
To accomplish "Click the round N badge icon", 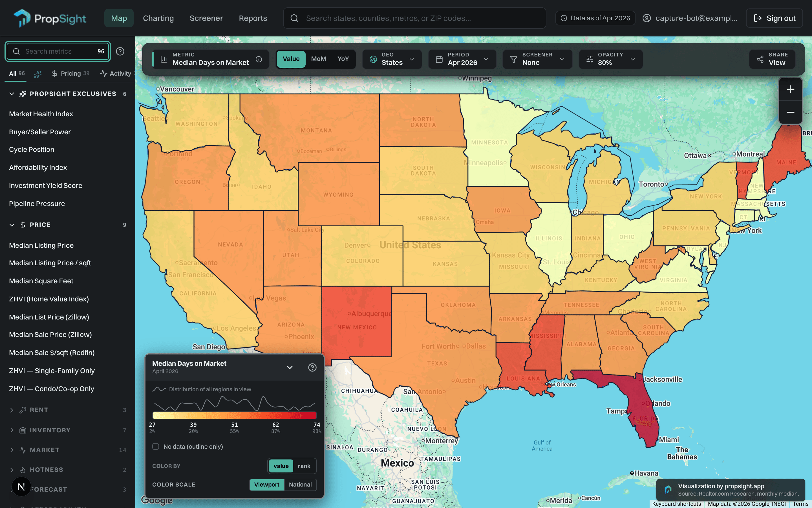I will [21, 487].
